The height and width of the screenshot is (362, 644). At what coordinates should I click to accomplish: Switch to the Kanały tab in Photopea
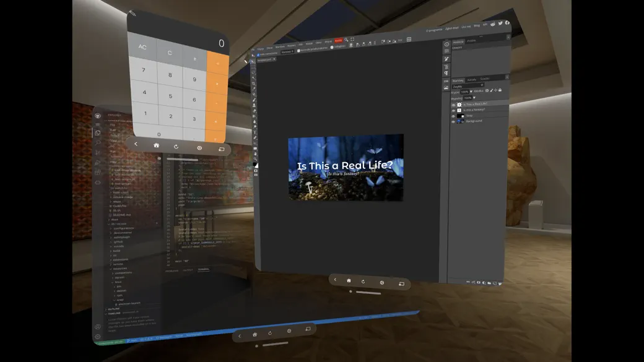click(471, 80)
